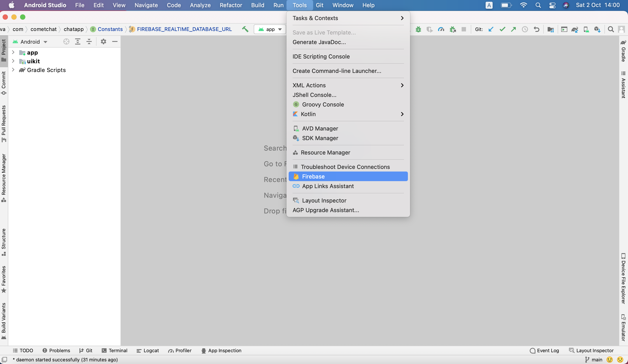628x364 pixels.
Task: Click the Git Rollback undo arrow
Action: 537,29
